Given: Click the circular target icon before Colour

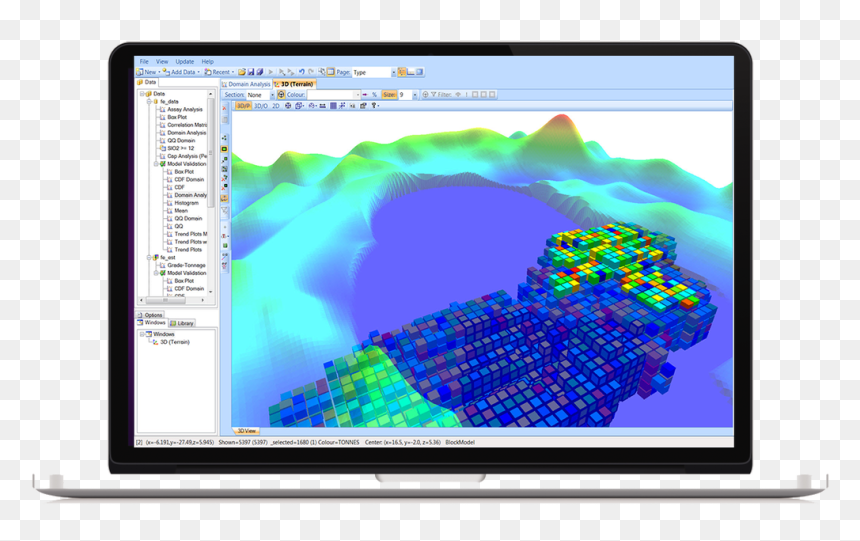Looking at the screenshot, I should pos(281,95).
